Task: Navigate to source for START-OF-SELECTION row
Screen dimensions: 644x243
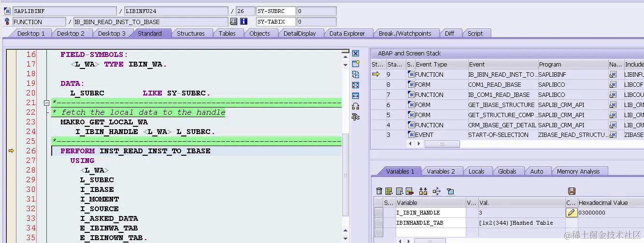Action: 613,135
